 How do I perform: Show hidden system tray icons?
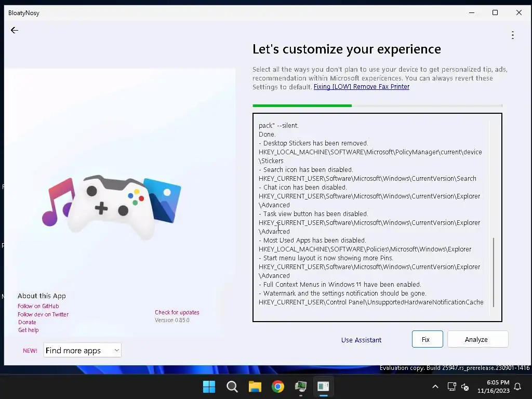pos(435,387)
